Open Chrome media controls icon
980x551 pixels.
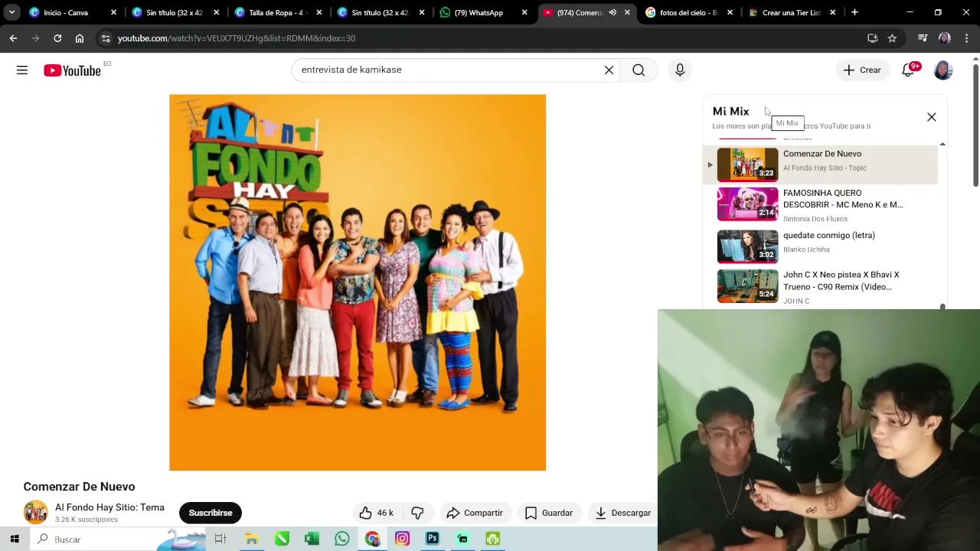pos(923,38)
